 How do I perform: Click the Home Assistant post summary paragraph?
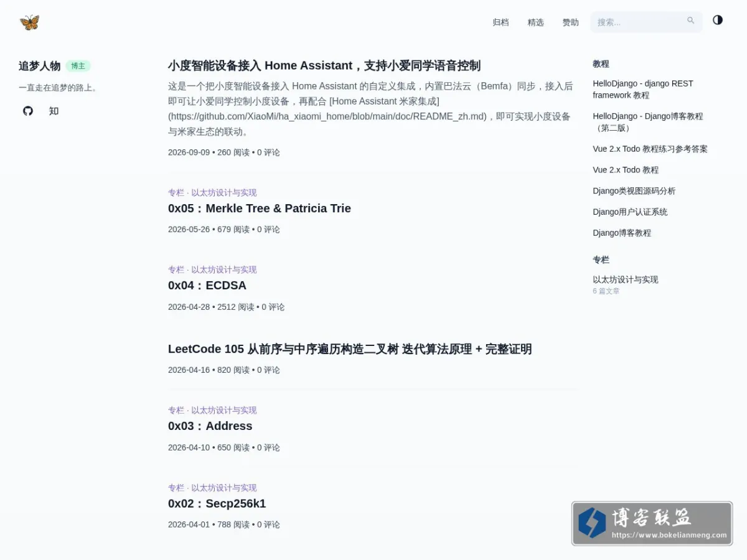coord(371,109)
